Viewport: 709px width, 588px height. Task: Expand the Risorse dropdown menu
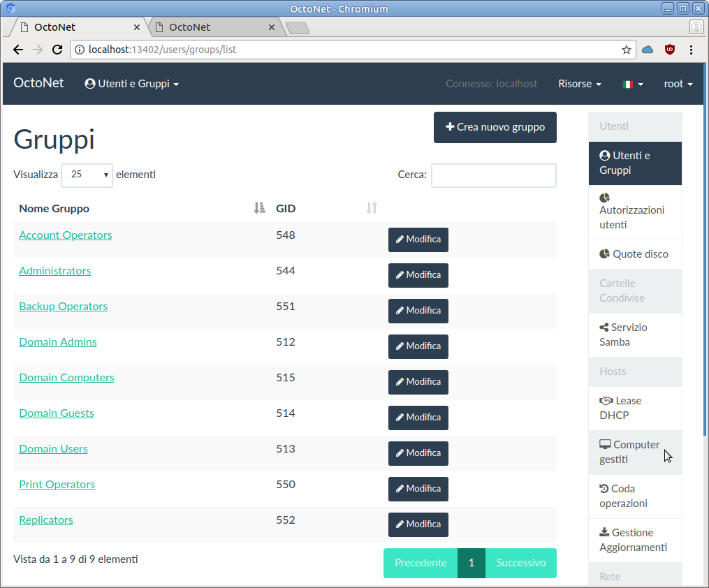(580, 84)
